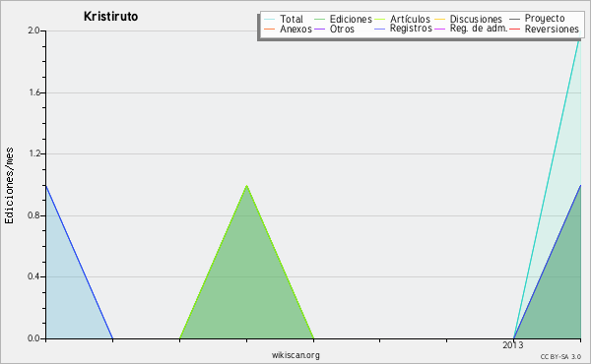
Task: Click the 0.4 y-axis value
Action: coord(33,276)
